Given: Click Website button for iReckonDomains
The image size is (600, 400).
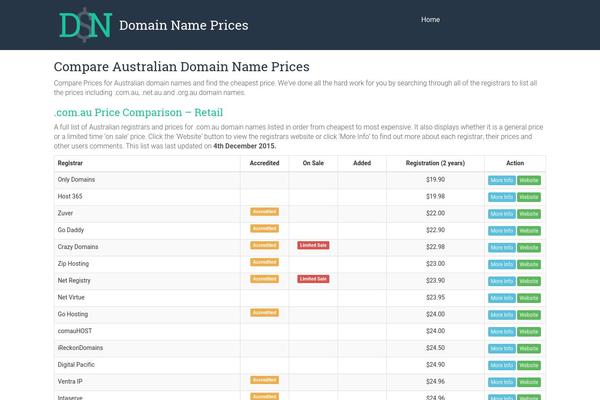Looking at the screenshot, I should (529, 349).
